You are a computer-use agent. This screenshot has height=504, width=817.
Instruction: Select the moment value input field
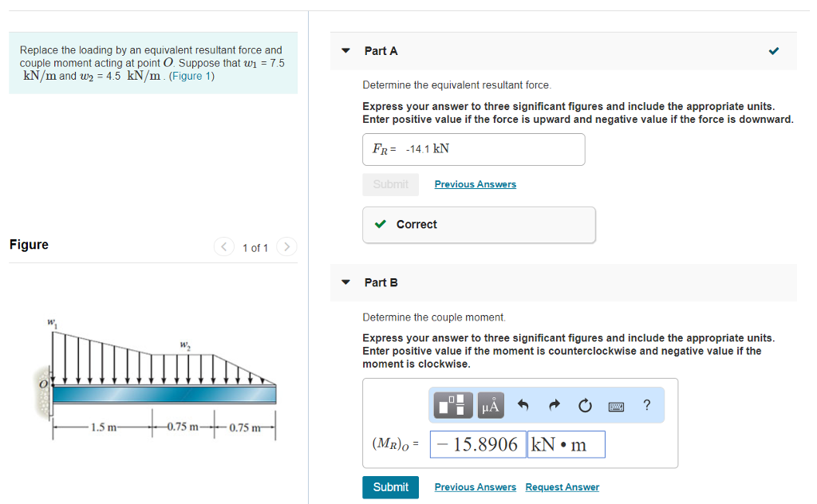[477, 444]
